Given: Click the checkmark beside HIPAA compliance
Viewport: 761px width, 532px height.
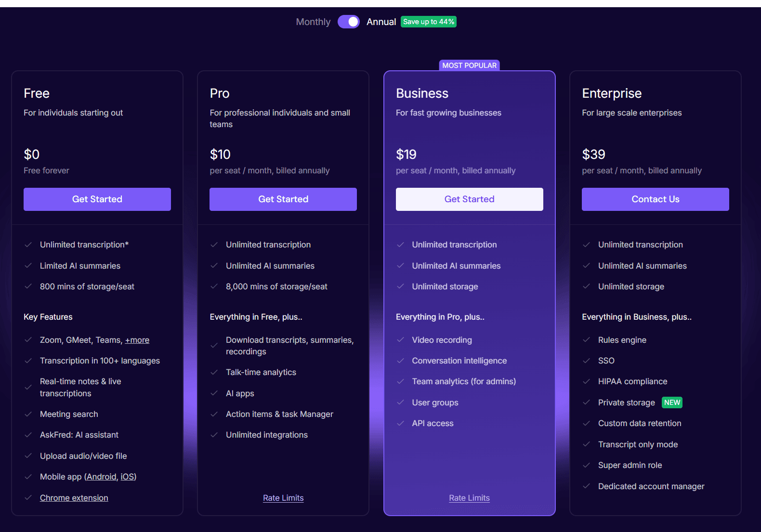Looking at the screenshot, I should click(586, 381).
